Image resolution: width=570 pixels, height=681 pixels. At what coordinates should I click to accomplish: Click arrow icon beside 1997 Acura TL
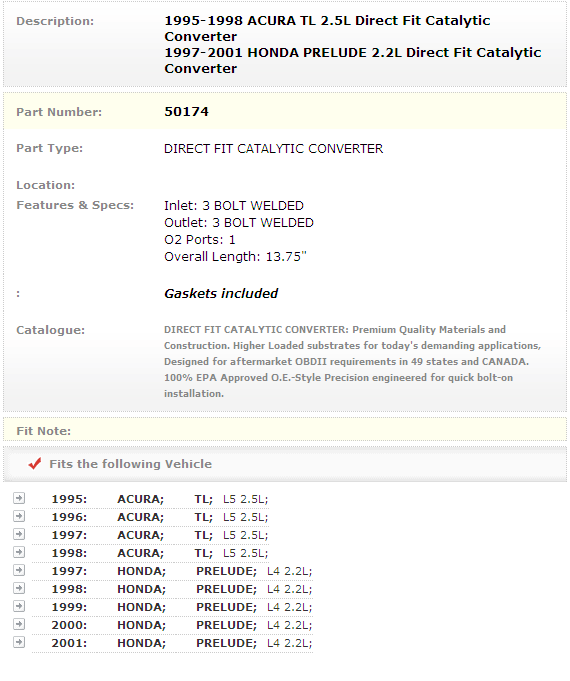(19, 534)
